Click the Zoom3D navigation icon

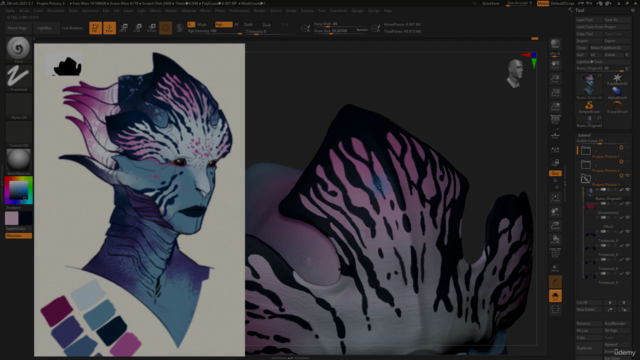[555, 225]
